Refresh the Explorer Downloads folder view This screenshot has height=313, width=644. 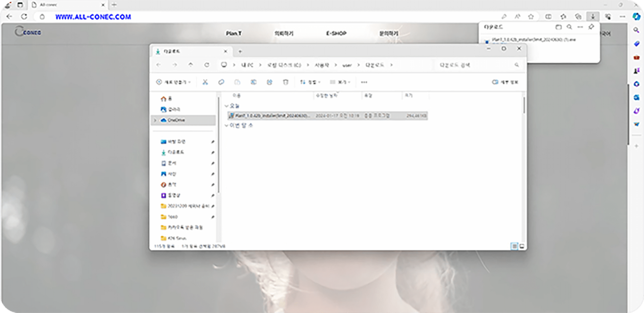207,65
